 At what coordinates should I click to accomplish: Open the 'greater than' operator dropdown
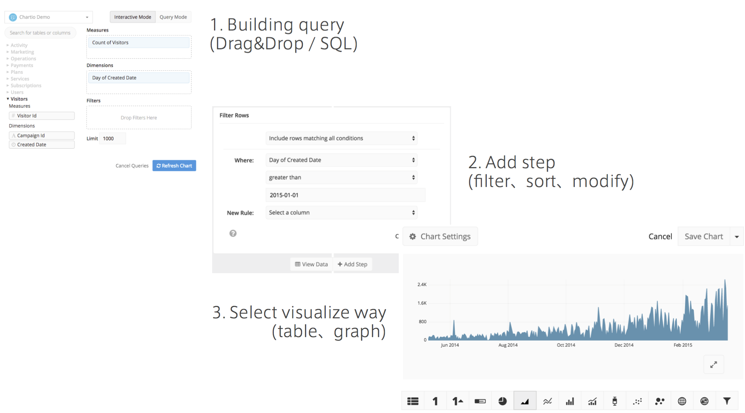pyautogui.click(x=341, y=177)
